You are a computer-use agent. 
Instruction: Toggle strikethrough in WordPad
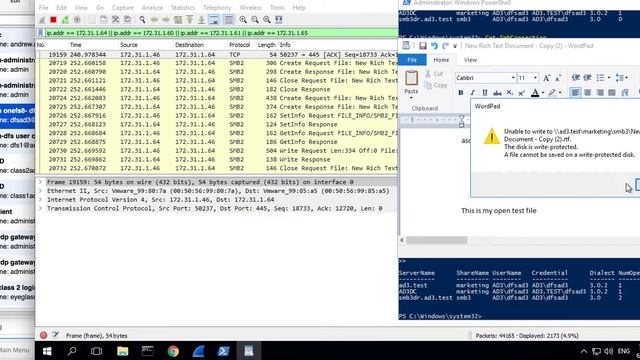point(497,93)
